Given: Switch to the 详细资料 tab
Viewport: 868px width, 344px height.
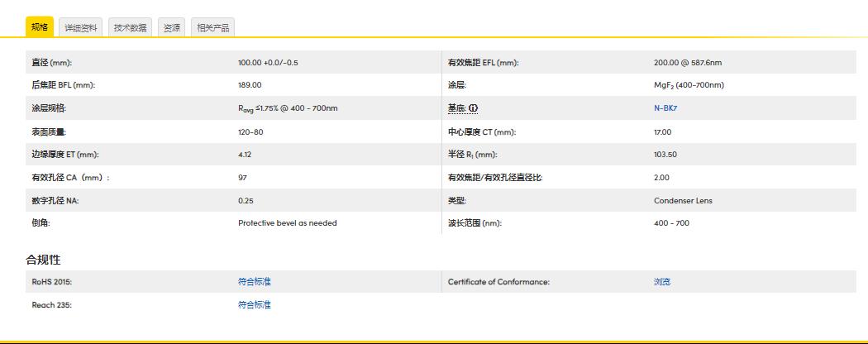Looking at the screenshot, I should point(81,27).
